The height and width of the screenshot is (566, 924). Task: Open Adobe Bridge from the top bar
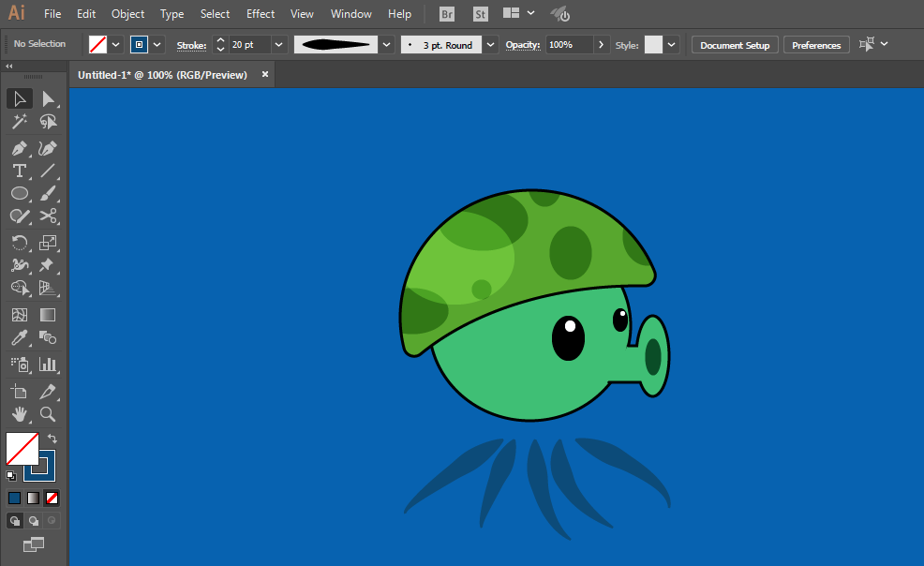click(x=447, y=14)
